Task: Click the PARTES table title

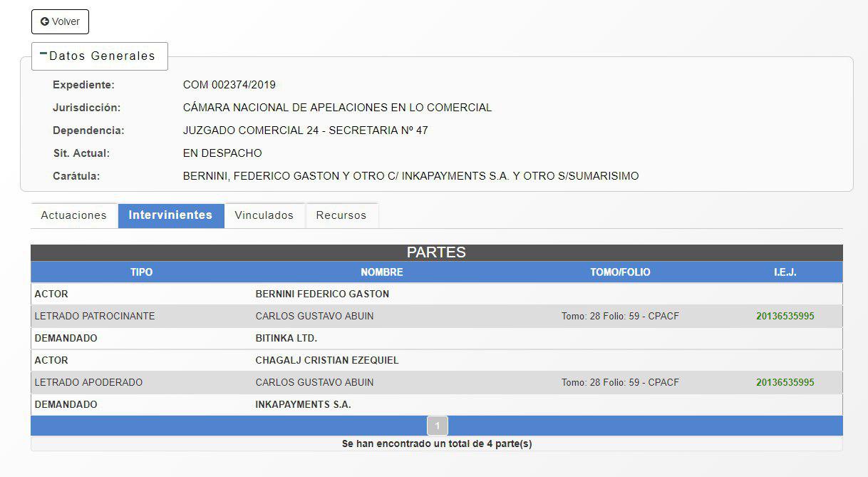Action: (x=436, y=252)
